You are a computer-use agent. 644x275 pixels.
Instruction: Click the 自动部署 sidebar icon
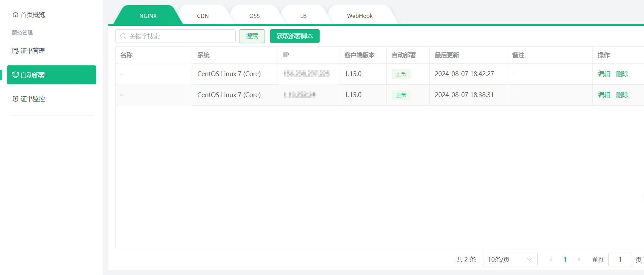pos(15,75)
